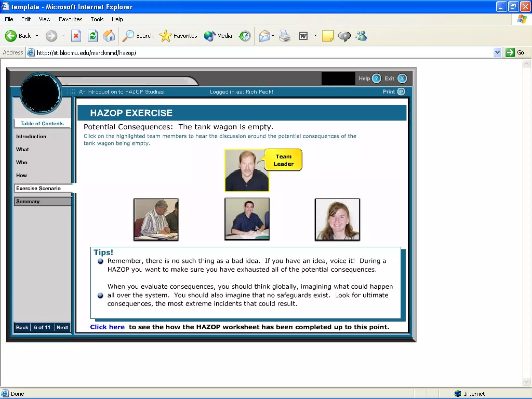Click the printer icon in toolbar

pos(285,36)
